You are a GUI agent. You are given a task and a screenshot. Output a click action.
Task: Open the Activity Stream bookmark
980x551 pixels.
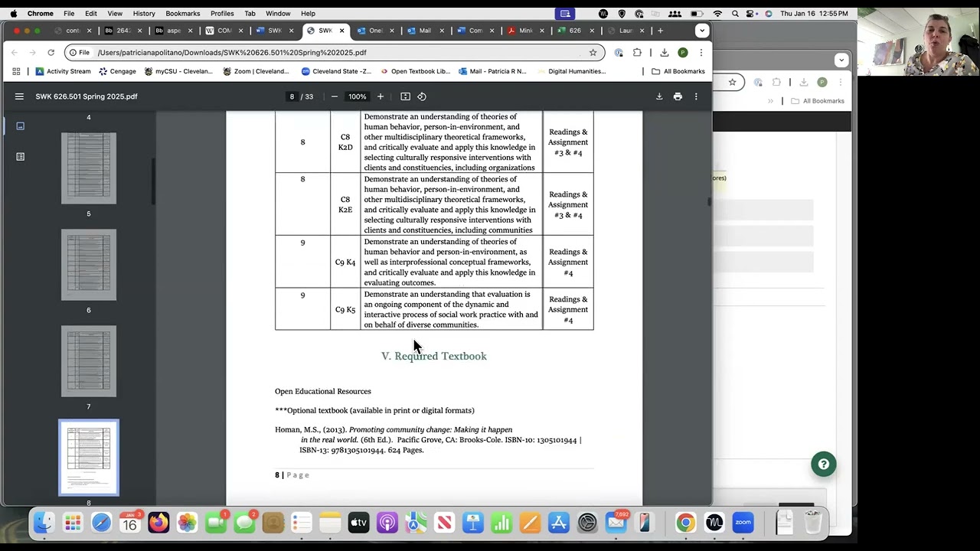click(x=63, y=71)
